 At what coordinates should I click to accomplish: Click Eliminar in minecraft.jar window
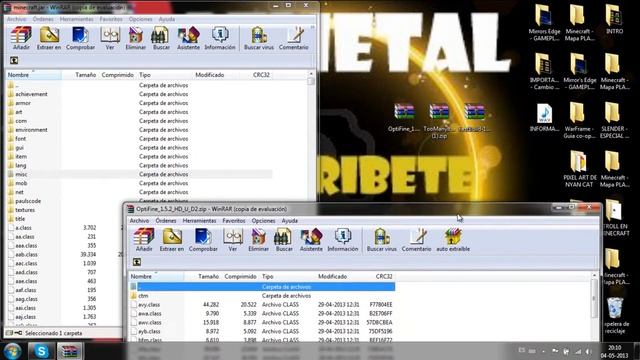136,38
